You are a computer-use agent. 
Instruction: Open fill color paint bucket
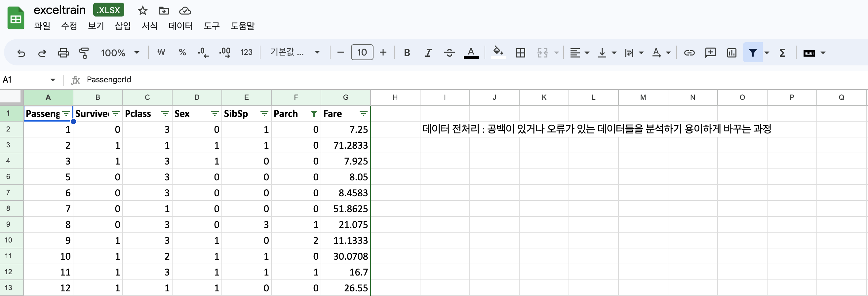(498, 52)
